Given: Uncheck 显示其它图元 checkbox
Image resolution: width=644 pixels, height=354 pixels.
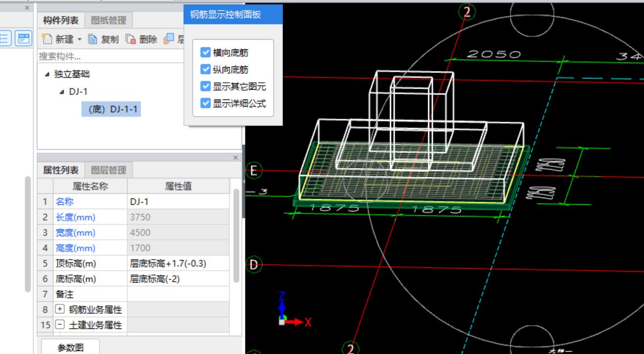Looking at the screenshot, I should click(x=206, y=86).
